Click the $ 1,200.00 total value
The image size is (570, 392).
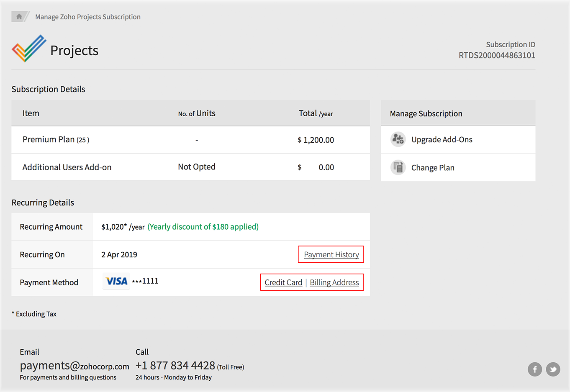click(316, 140)
